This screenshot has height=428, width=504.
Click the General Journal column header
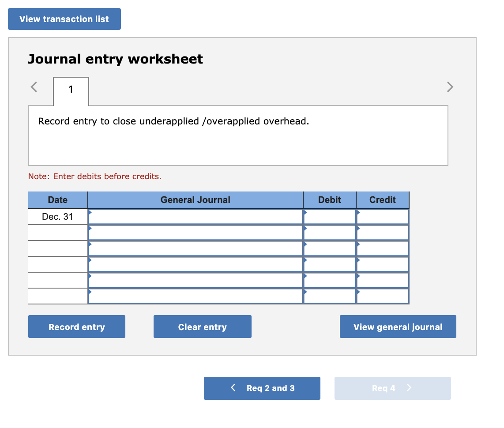pos(196,200)
